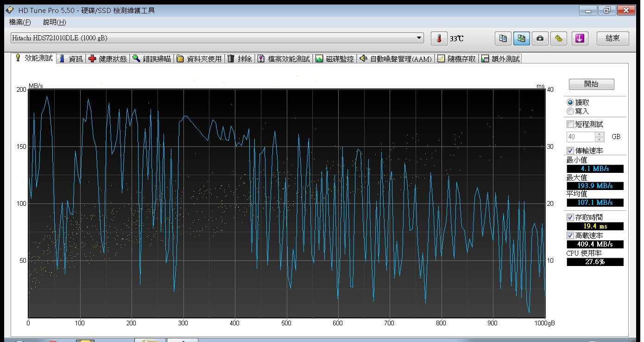
Task: Decrease GB value with spinner down arrow
Action: coord(600,139)
